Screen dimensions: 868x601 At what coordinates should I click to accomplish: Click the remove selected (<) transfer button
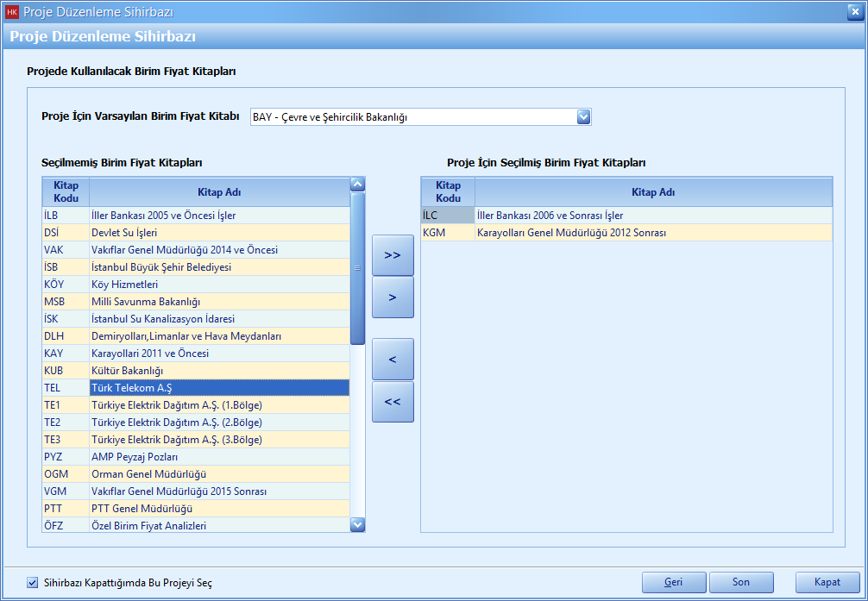[x=393, y=359]
